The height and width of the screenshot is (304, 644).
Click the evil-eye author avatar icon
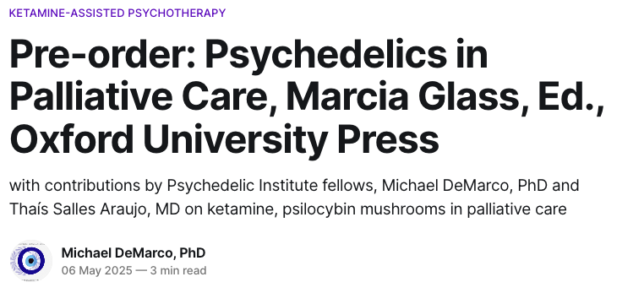point(30,261)
